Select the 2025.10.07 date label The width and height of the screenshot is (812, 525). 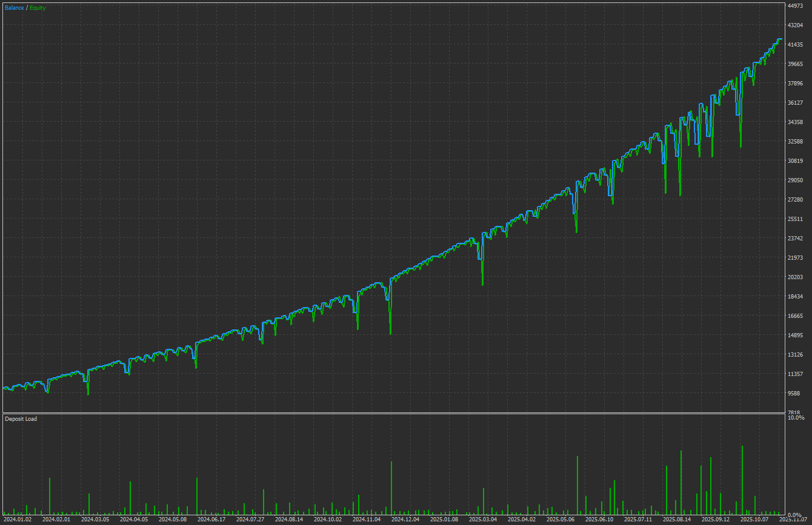754,520
